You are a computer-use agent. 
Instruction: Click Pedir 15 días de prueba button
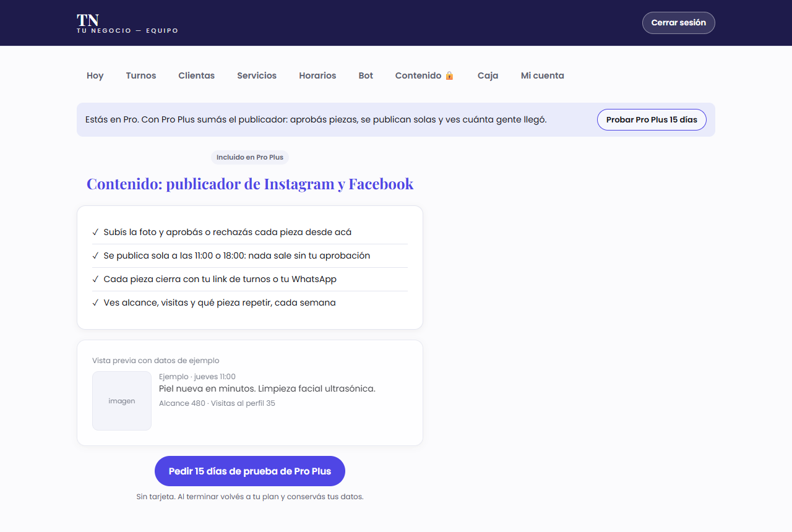pyautogui.click(x=250, y=471)
